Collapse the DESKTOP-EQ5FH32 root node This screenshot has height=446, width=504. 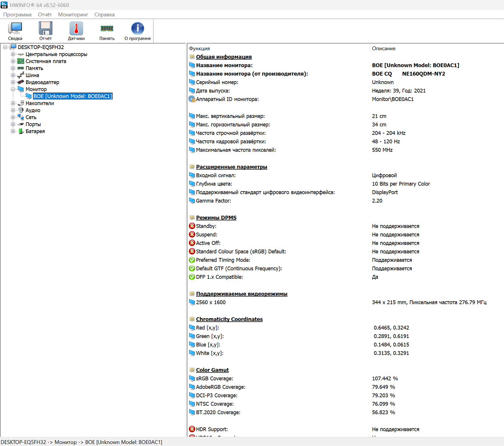[x=5, y=47]
